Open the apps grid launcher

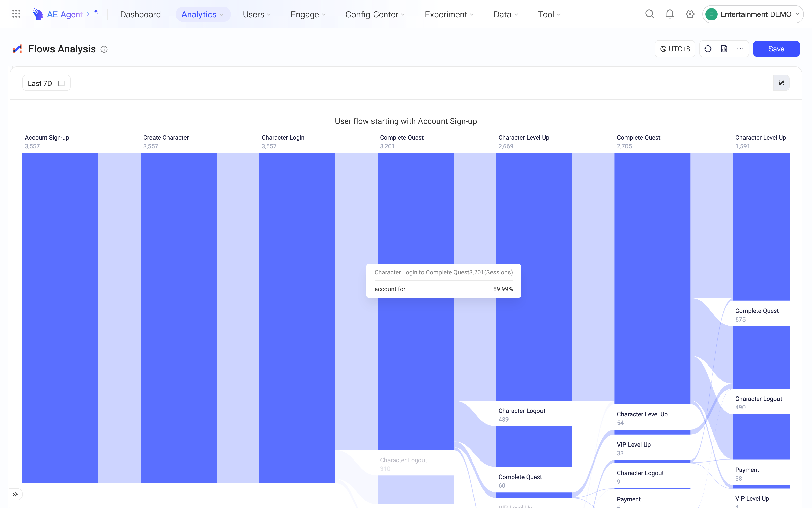pos(16,14)
